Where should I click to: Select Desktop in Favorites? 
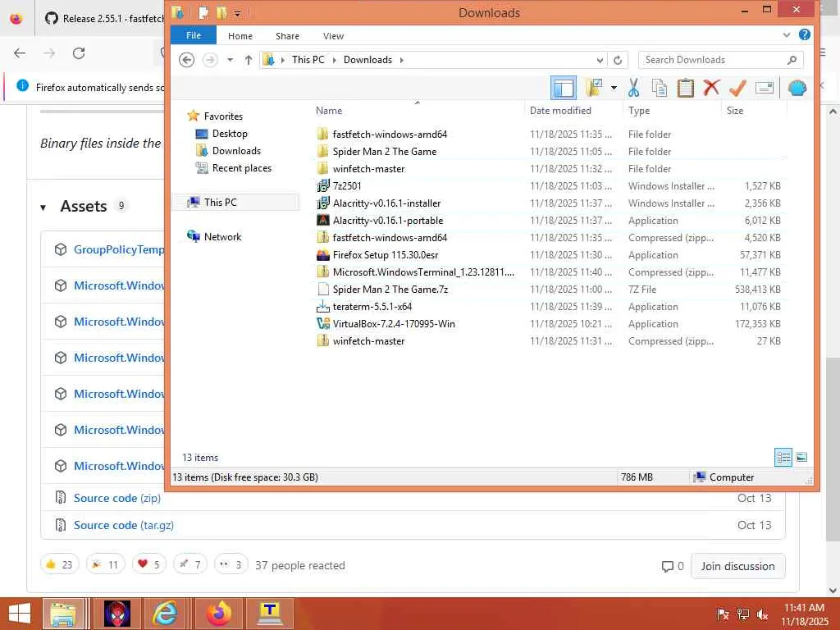[230, 134]
